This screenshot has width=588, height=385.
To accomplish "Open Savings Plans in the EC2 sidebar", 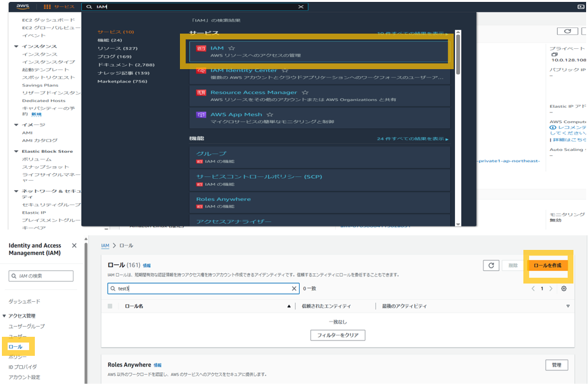I will pos(40,85).
